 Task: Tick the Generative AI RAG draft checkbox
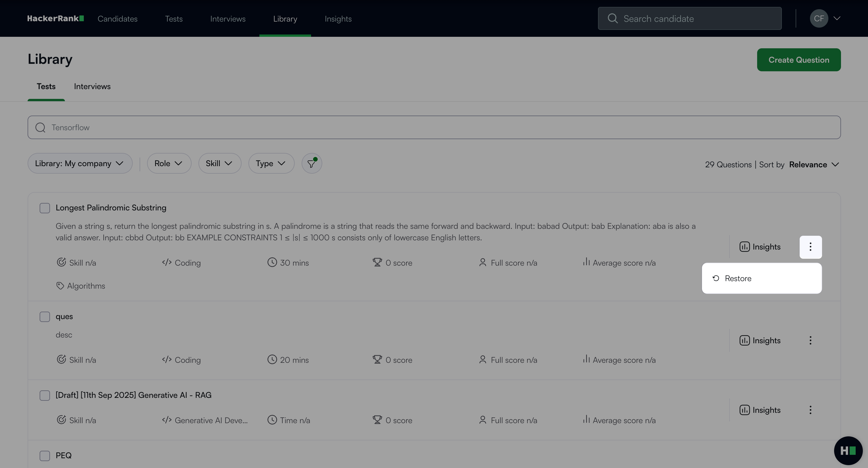(x=45, y=395)
